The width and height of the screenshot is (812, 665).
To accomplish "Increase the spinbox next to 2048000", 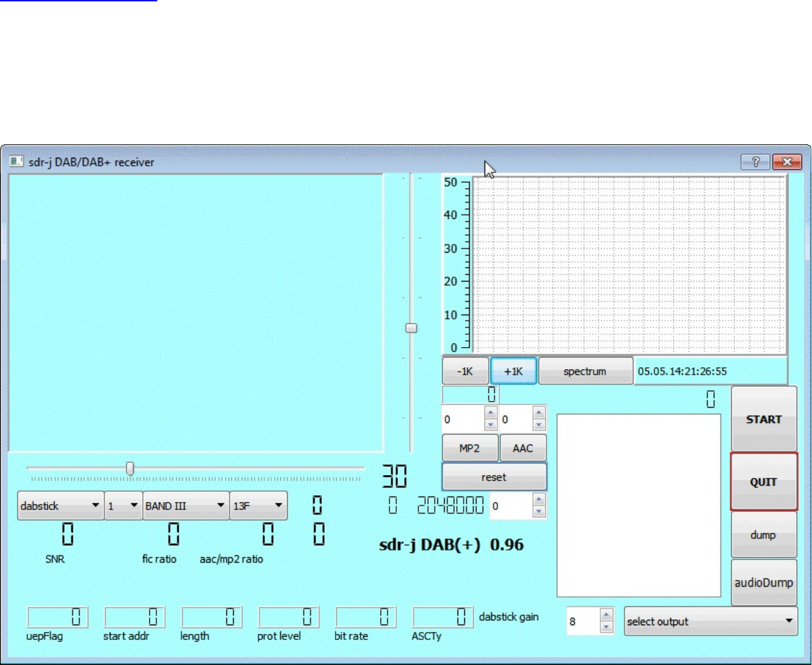I will (538, 499).
